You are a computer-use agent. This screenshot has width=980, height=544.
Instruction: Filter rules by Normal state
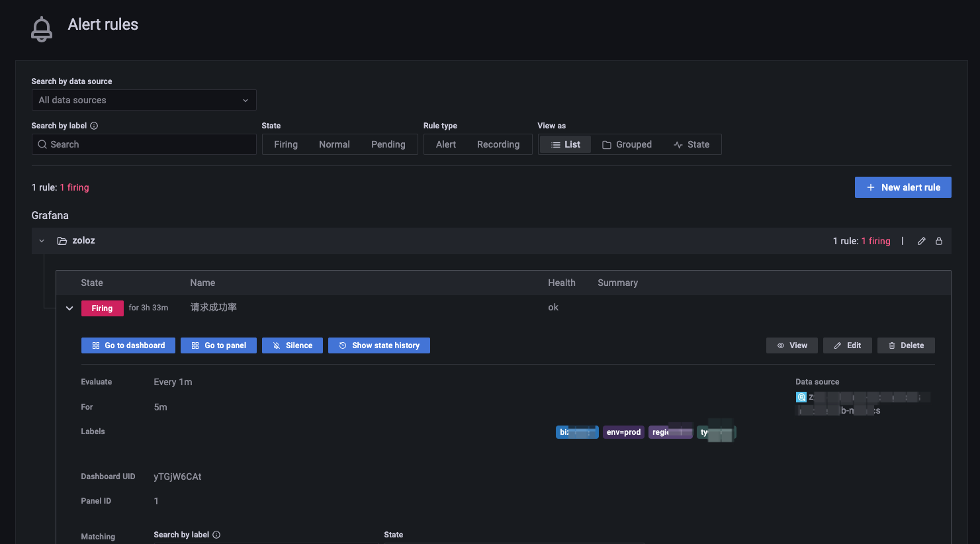coord(334,144)
